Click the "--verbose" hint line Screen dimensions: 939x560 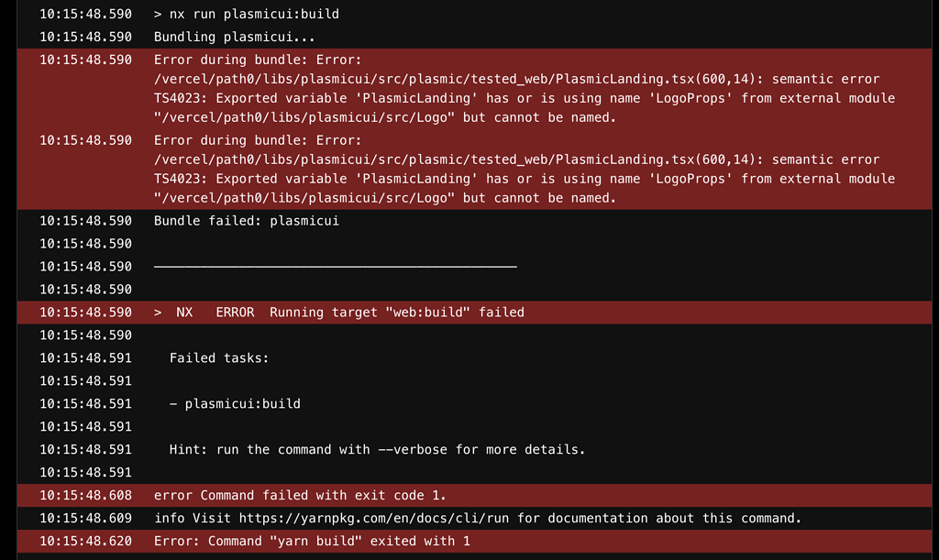[x=377, y=450]
